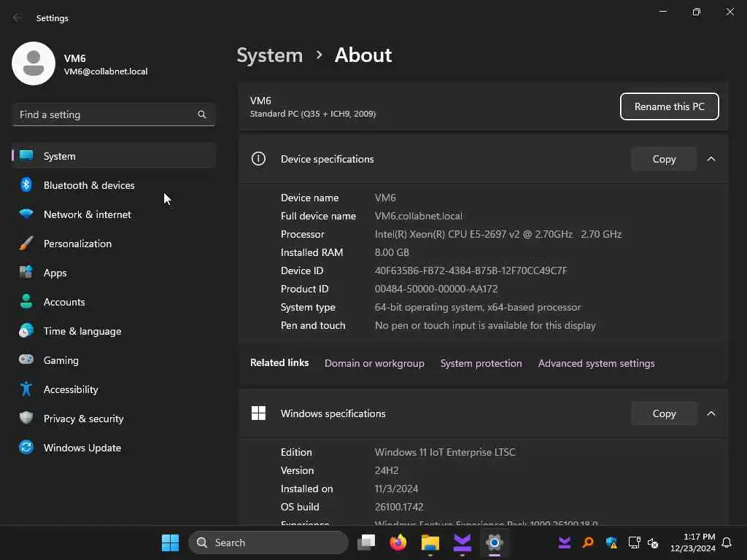Viewport: 747px width, 560px height.
Task: Copy the Windows specifications
Action: [x=664, y=413]
